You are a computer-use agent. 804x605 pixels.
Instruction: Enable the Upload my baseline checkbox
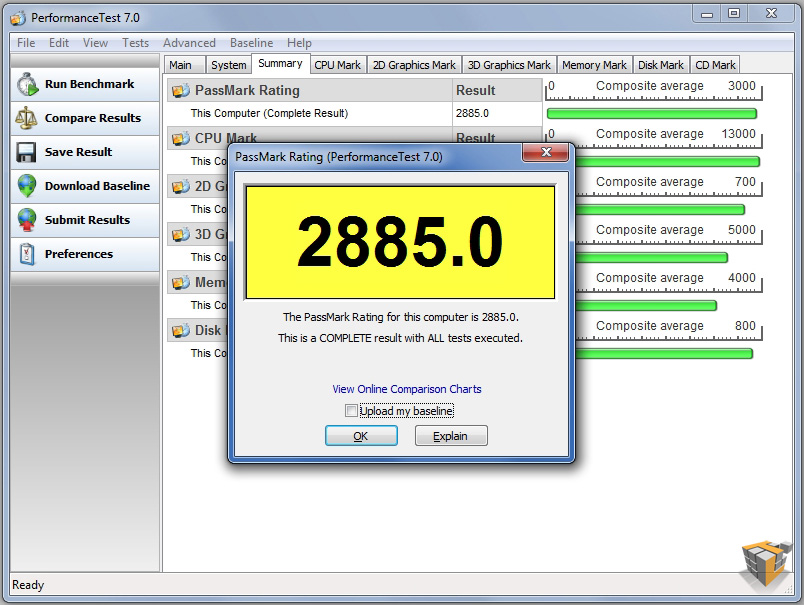coord(351,411)
